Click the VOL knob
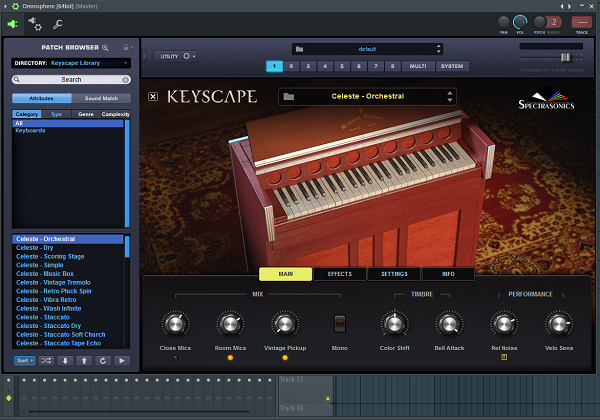The image size is (600, 420). [x=520, y=22]
